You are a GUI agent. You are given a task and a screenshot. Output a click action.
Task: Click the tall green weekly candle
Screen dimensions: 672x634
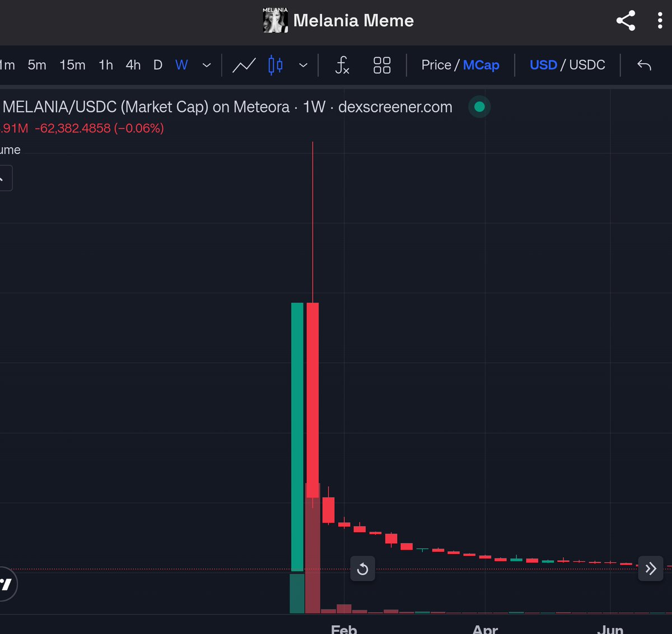coord(297,436)
